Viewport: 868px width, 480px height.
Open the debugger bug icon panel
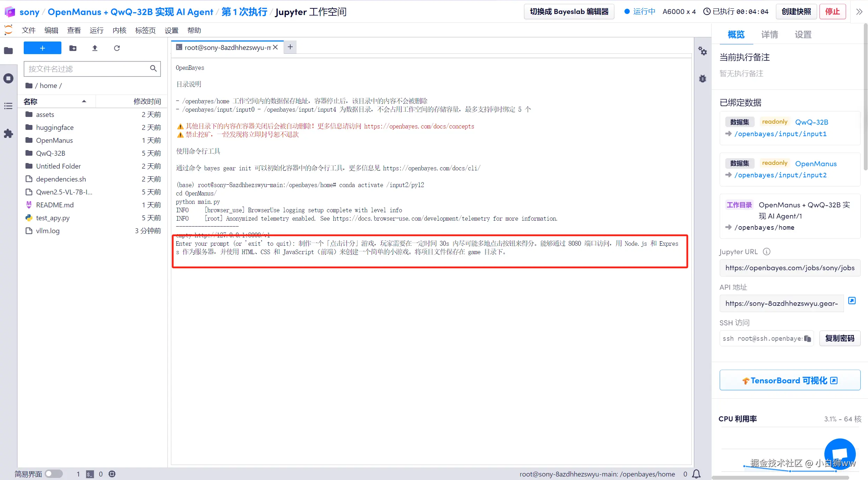(x=702, y=79)
